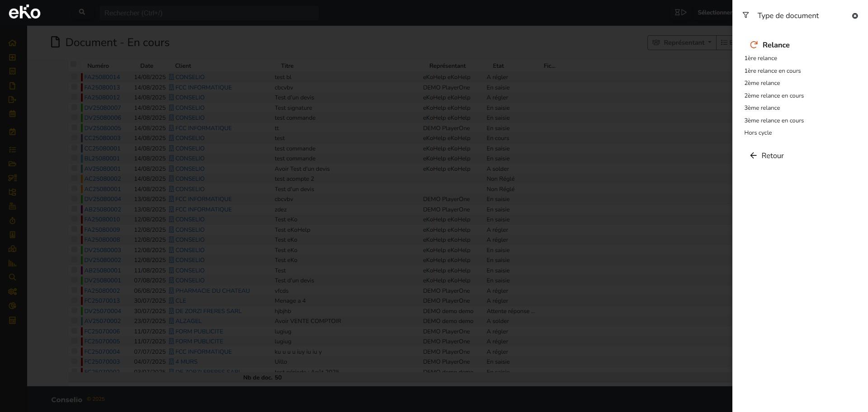Open the Représentant dropdown
The height and width of the screenshot is (412, 868).
681,42
